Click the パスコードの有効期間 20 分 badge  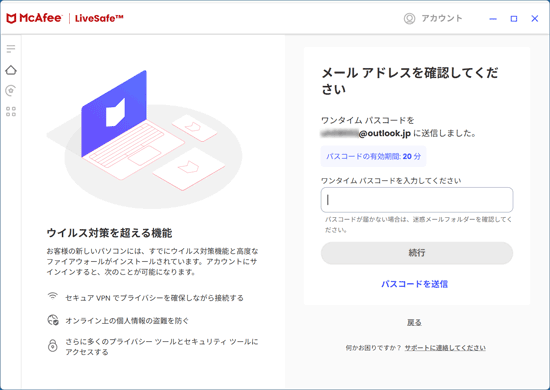pyautogui.click(x=373, y=156)
